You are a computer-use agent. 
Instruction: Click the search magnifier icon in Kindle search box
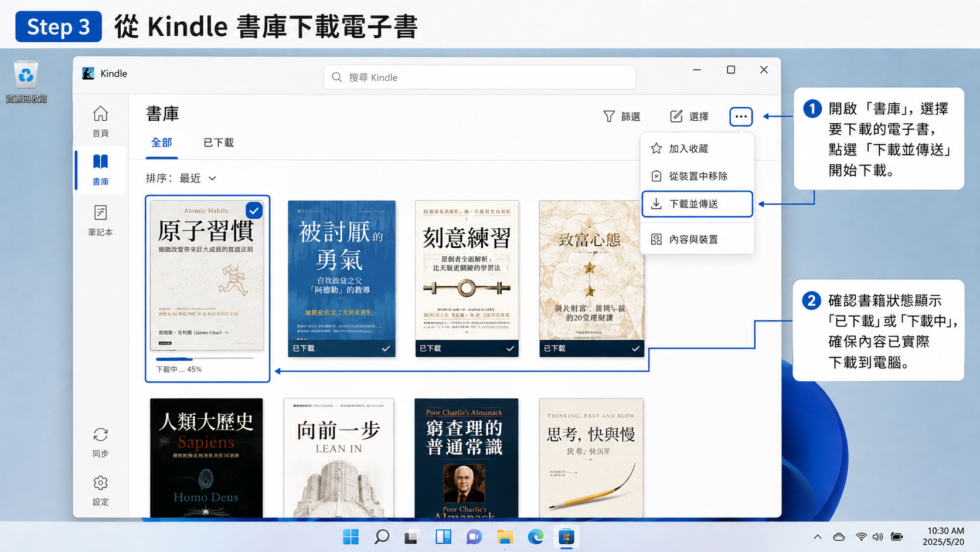337,77
